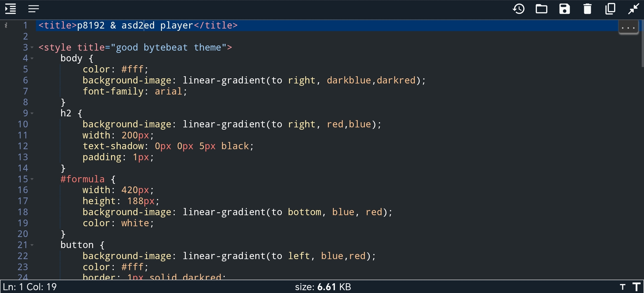Click the vertical scrollbar thumb on right
644x293 pixels.
pos(642,44)
